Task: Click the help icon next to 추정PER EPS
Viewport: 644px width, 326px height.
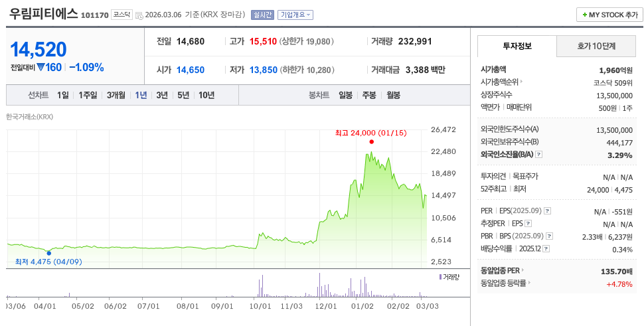Action: (528, 224)
